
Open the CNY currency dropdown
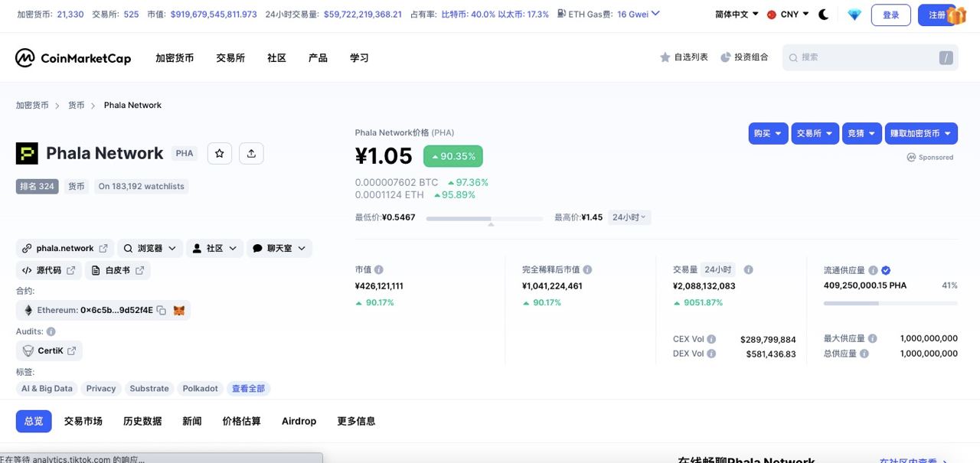click(788, 15)
